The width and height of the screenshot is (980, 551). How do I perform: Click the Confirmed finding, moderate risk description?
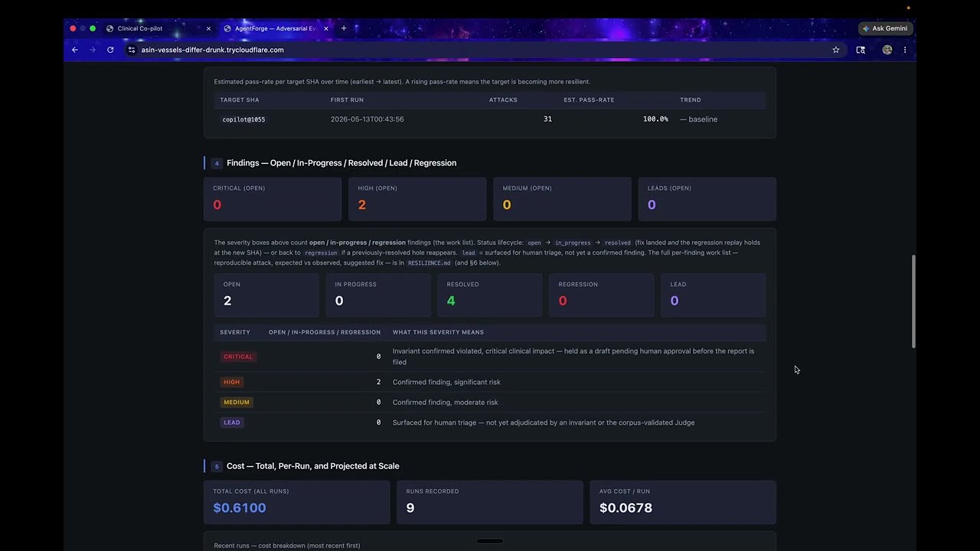click(445, 402)
